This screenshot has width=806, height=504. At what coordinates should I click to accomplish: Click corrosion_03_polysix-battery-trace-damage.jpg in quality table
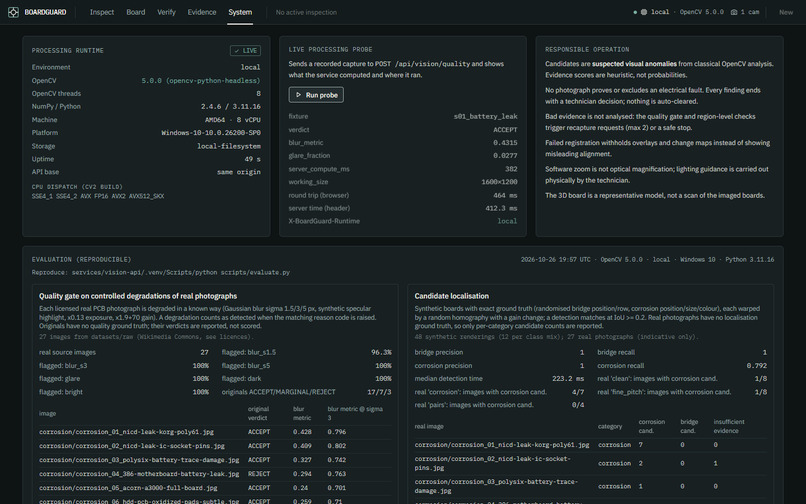coord(139,460)
